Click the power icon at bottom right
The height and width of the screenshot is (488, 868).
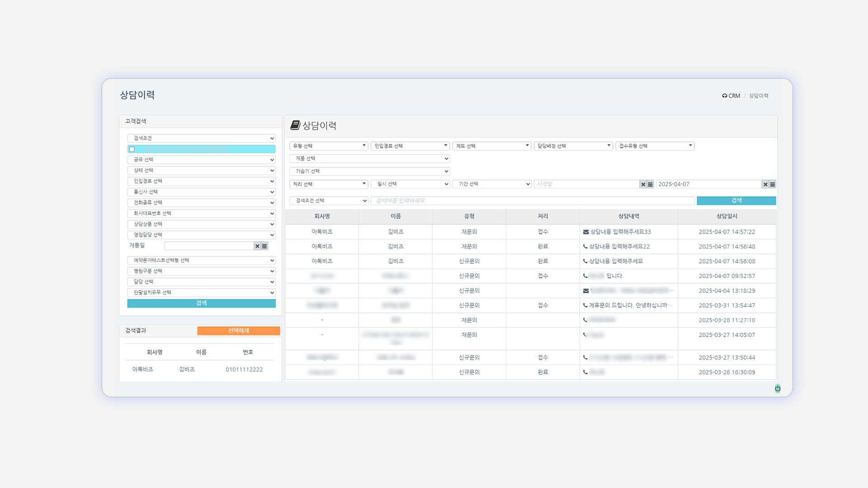tap(778, 388)
